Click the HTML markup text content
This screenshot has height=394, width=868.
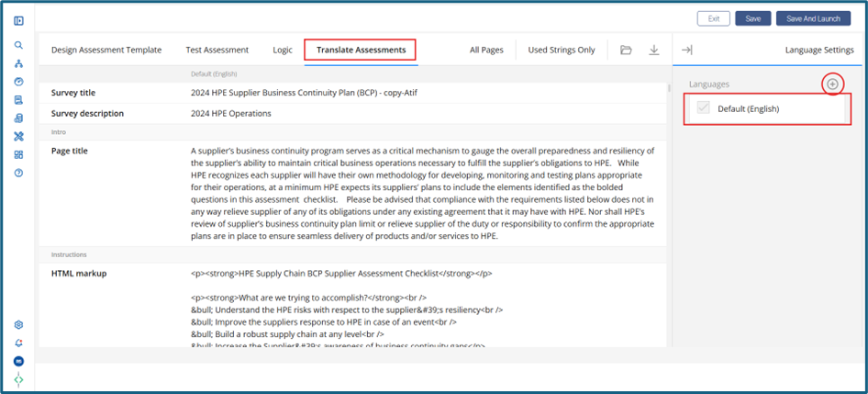pos(347,310)
